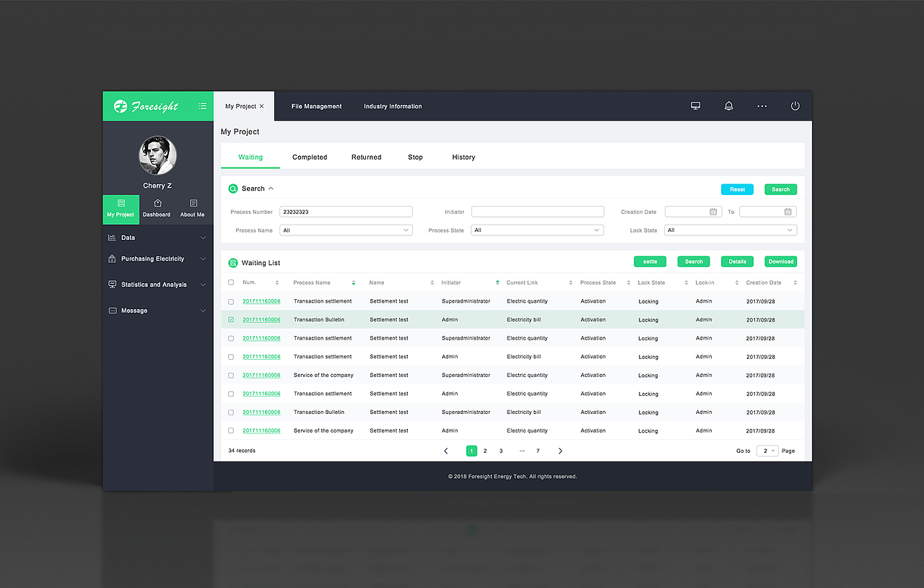
Task: Click the Purchasing Electricity bag icon
Action: click(112, 259)
